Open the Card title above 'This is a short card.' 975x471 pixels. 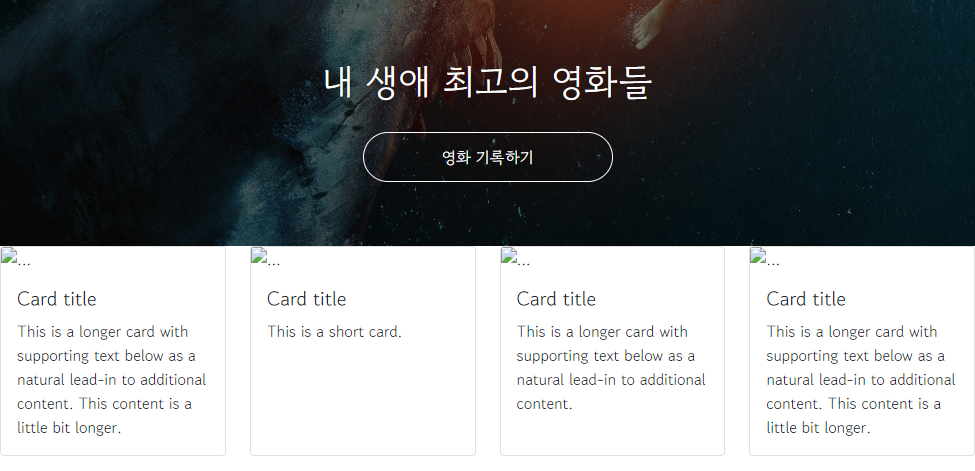point(307,299)
